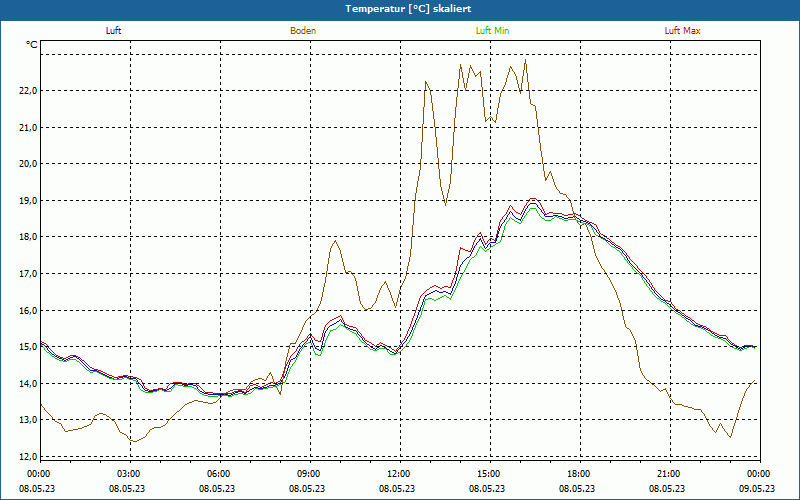
Task: Click the 17,0 y-axis value
Action: click(x=29, y=273)
